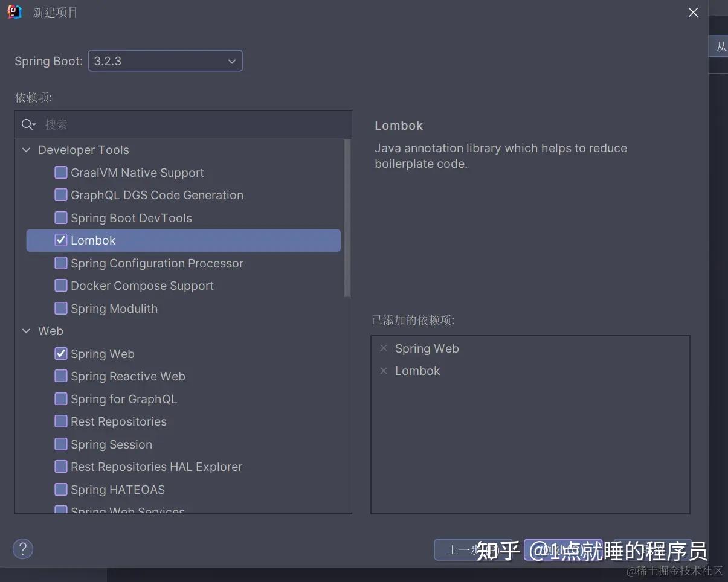
Task: Check Docker Compose Support
Action: 61,286
